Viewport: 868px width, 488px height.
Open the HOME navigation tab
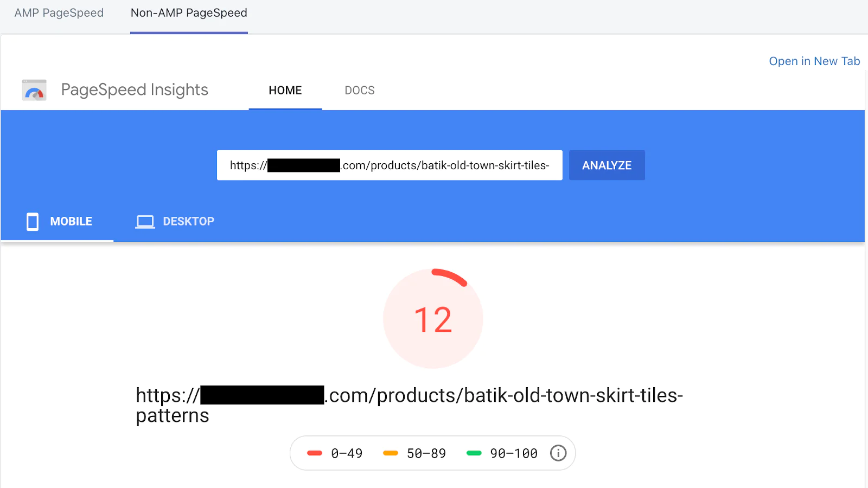pyautogui.click(x=285, y=91)
